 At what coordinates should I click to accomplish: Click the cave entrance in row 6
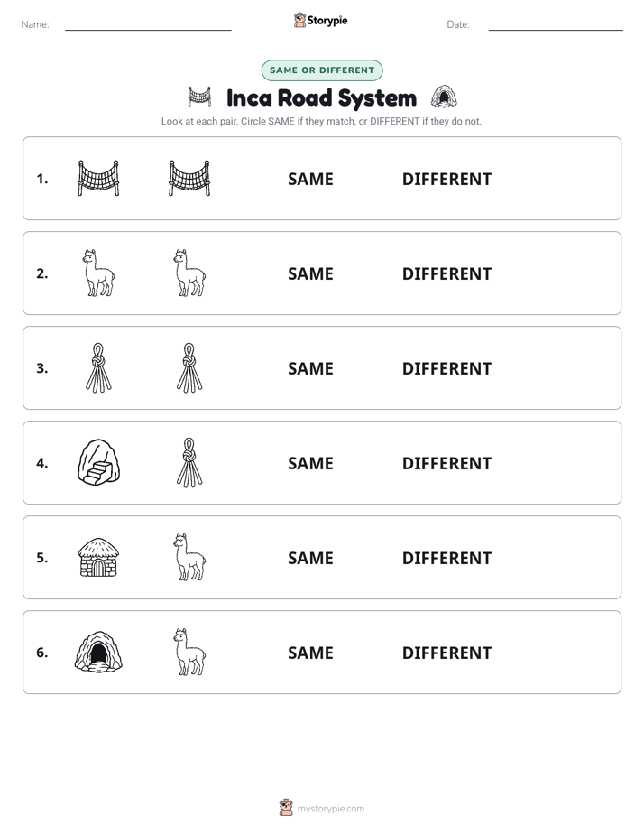tap(98, 652)
